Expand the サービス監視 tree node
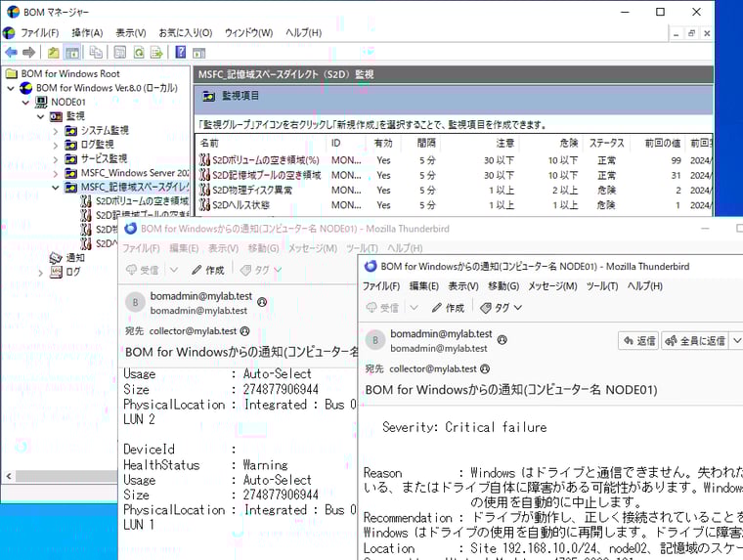Viewport: 743px width, 560px height. 56,159
